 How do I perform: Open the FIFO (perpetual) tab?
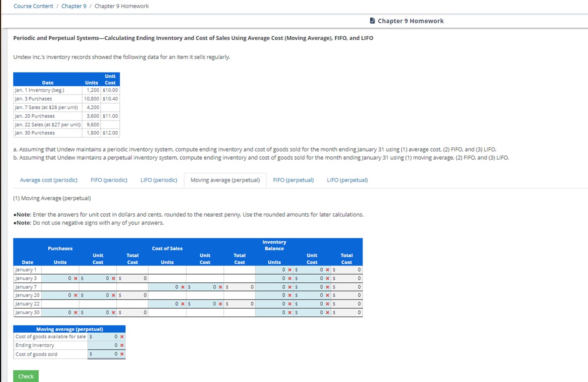click(293, 180)
